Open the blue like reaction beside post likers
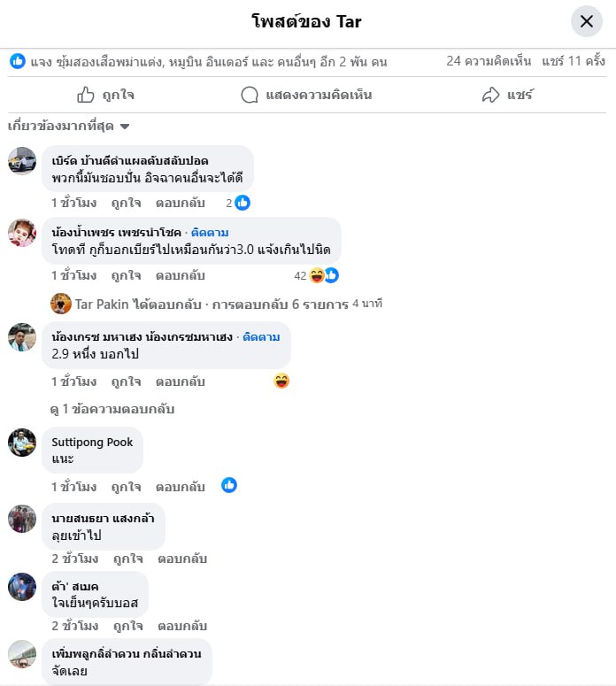 18,61
